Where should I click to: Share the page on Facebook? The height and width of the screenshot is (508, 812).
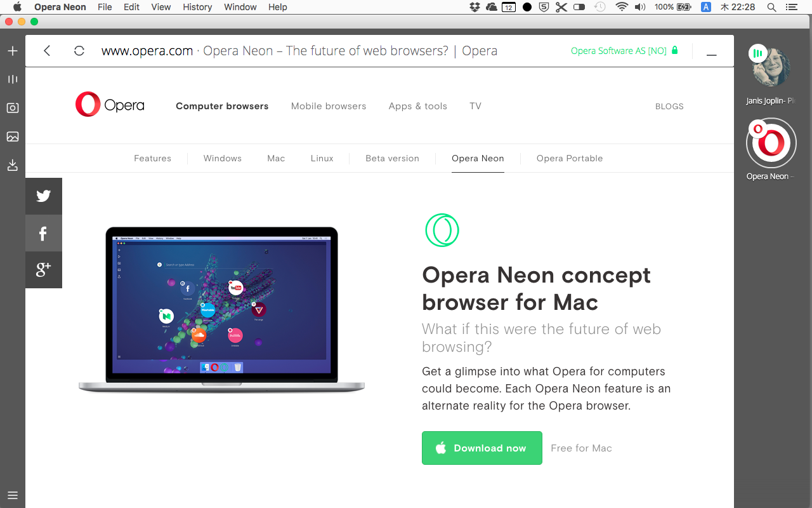point(44,233)
